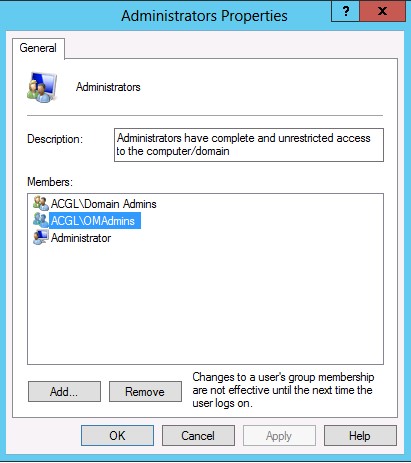Click the Administrators group name label
This screenshot has height=463, width=411.
[108, 87]
